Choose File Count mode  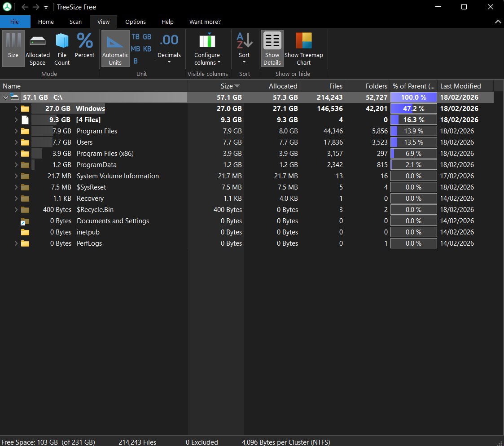point(62,48)
